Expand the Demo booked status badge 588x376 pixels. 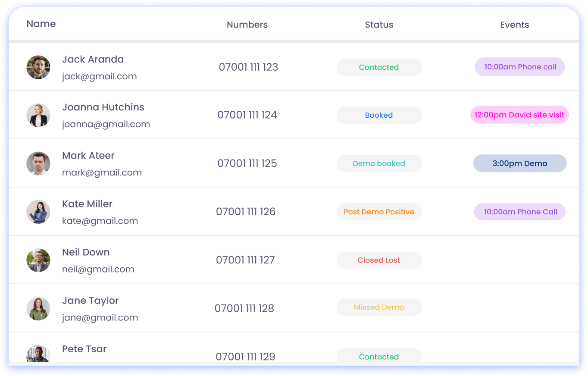coord(379,163)
